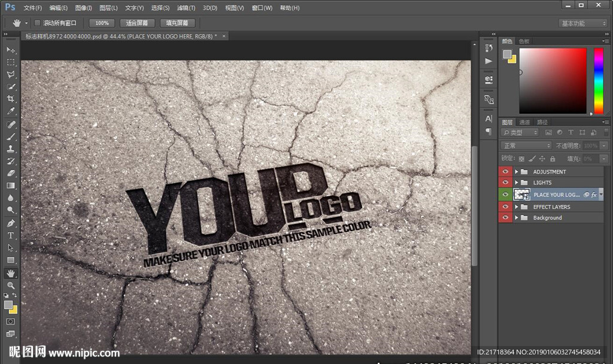Screen dimensions: 613x364
Task: Toggle visibility of the Background group
Action: [505, 218]
